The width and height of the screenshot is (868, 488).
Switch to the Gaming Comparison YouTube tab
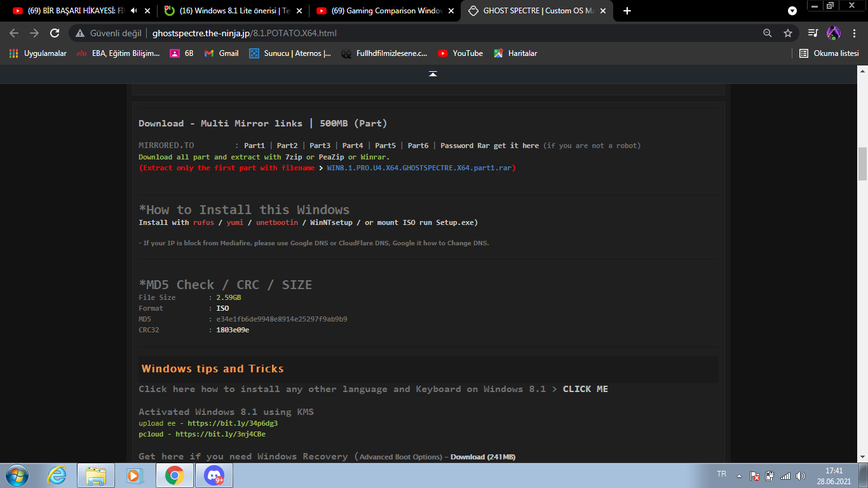[x=384, y=11]
